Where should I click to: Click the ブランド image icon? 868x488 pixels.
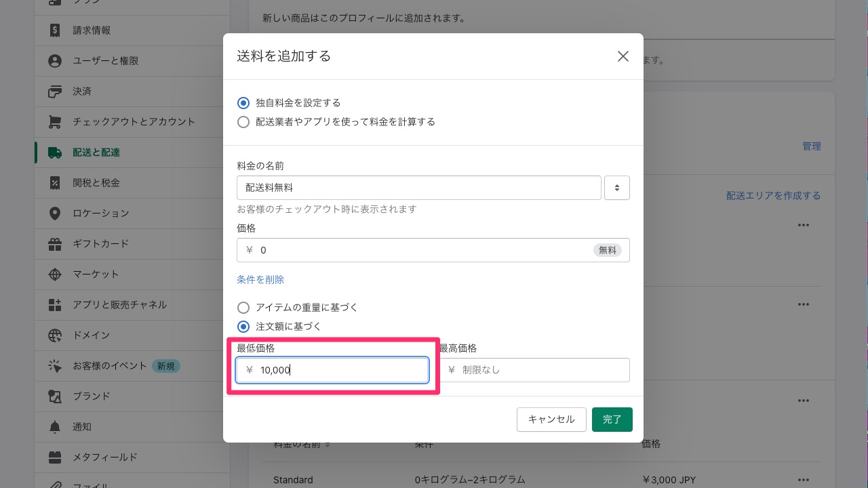coord(55,396)
